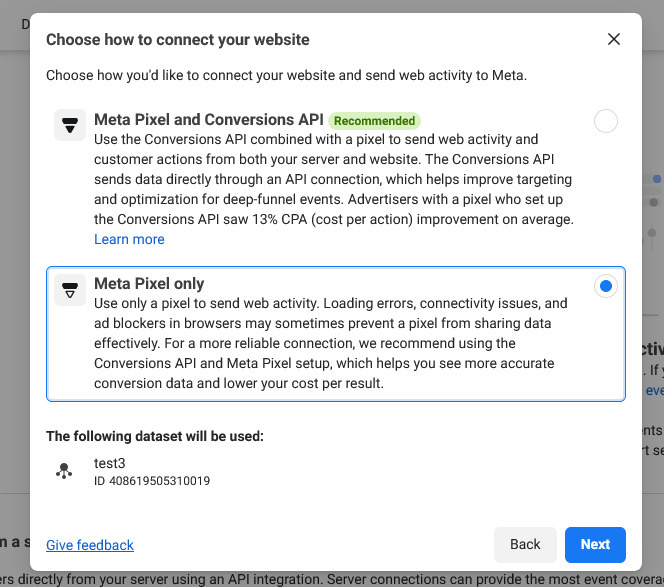The width and height of the screenshot is (664, 587).
Task: Select the Meta Pixel only radio button
Action: (605, 287)
